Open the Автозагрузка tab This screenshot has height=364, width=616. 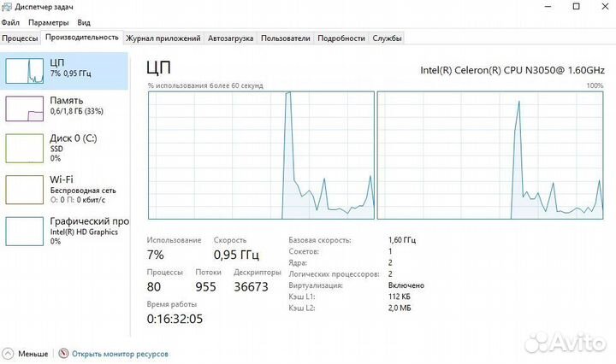coord(231,38)
